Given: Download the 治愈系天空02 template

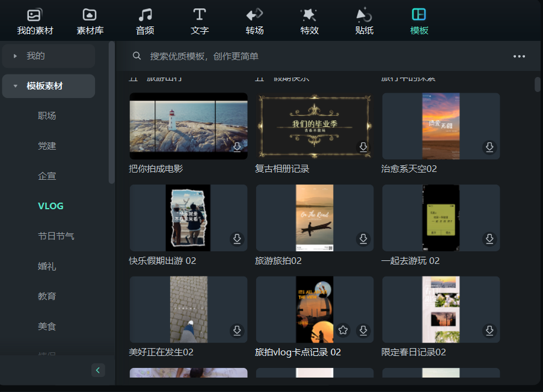Looking at the screenshot, I should tap(489, 147).
